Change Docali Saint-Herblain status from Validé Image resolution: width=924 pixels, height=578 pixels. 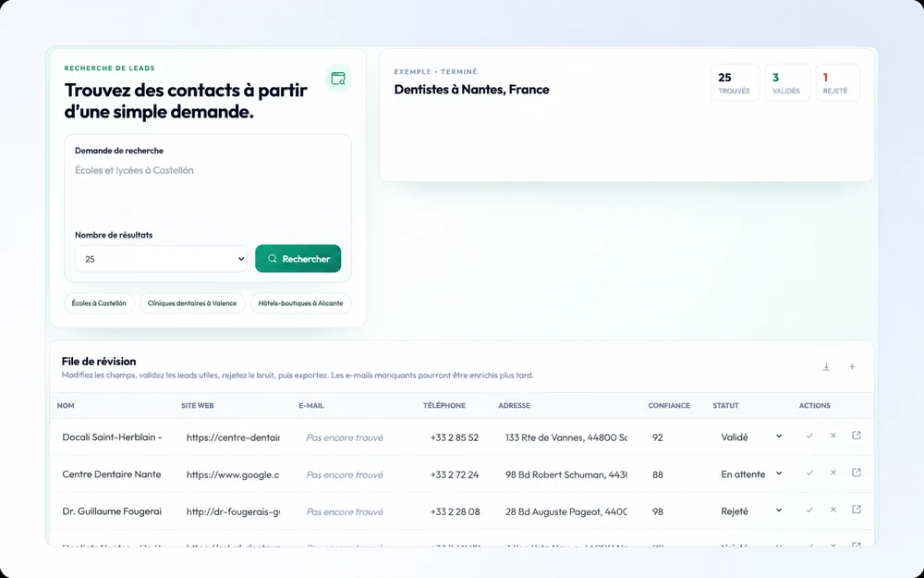click(751, 437)
